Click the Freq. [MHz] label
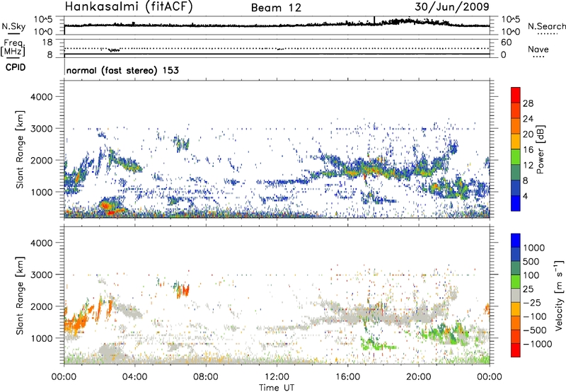The width and height of the screenshot is (566, 392). click(13, 47)
